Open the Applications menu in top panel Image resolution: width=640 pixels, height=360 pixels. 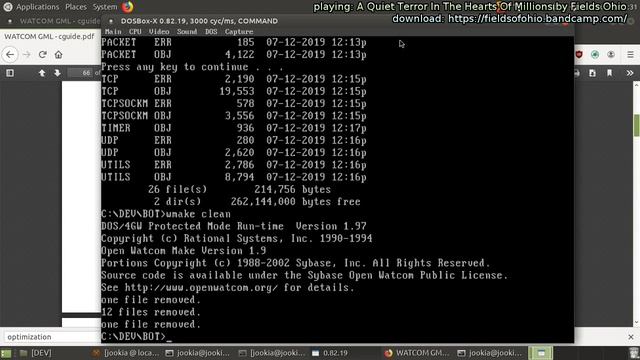tap(38, 7)
